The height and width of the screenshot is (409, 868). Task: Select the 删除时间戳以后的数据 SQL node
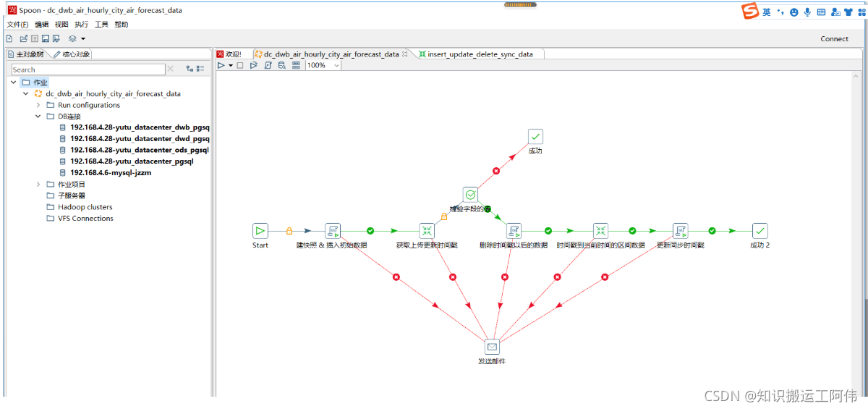tap(514, 231)
